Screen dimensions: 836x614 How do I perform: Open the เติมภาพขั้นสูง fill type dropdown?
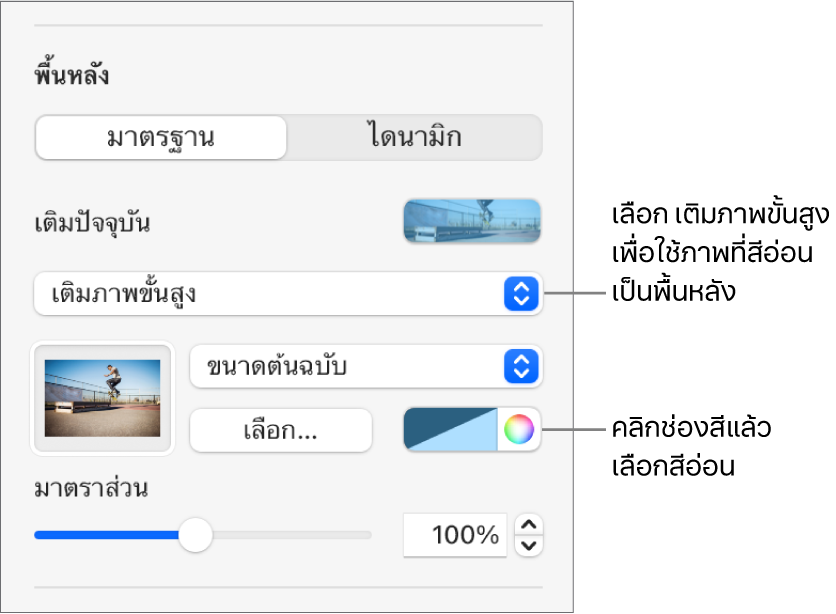270,294
